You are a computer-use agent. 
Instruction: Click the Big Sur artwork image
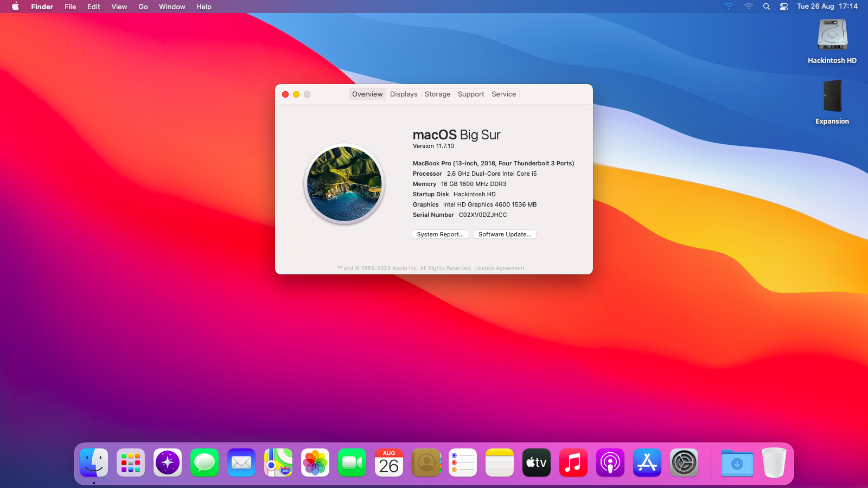pyautogui.click(x=344, y=184)
